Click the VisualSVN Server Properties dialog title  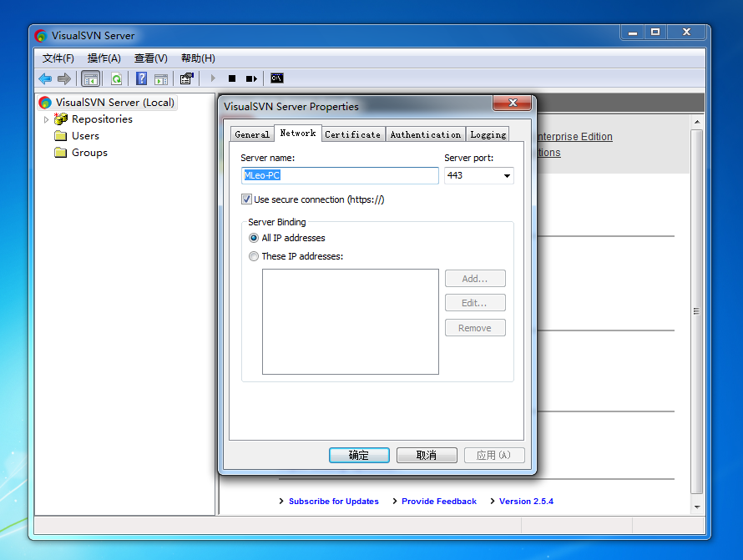click(291, 107)
